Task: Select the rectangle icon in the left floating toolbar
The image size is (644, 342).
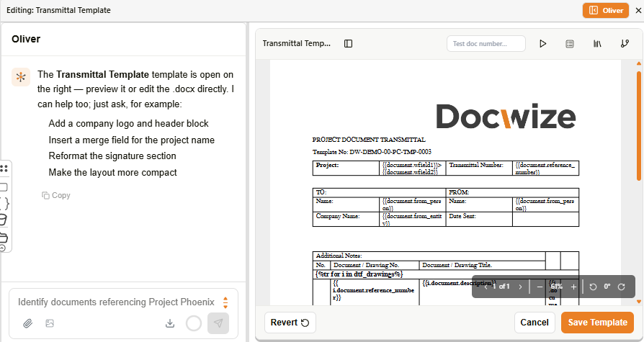Action: 4,187
